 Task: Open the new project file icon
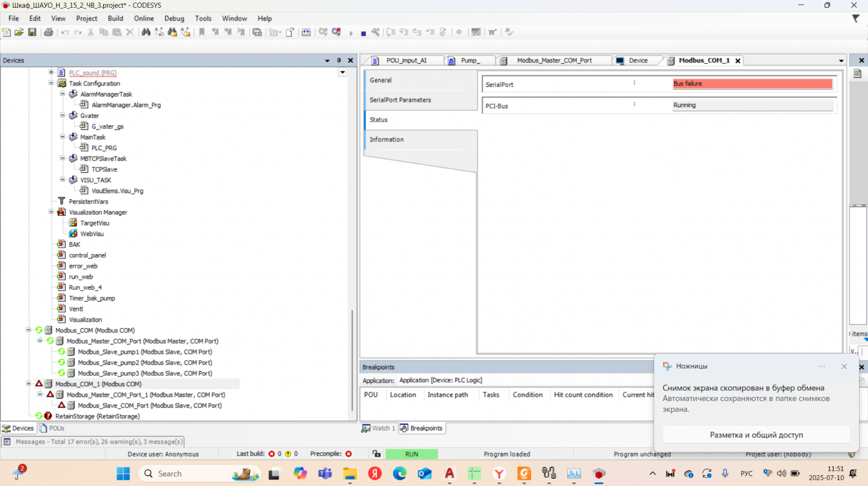coord(7,32)
